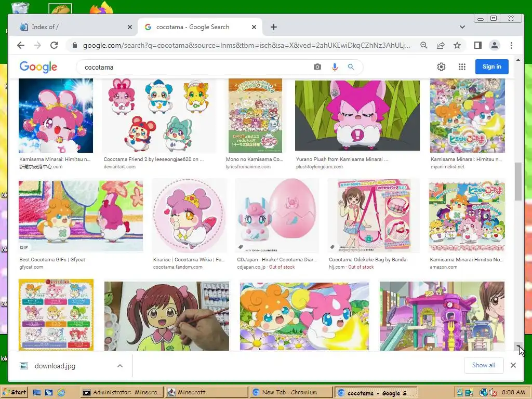
Task: Open the myanimelist.net Kamisama Minarai image
Action: (x=468, y=116)
